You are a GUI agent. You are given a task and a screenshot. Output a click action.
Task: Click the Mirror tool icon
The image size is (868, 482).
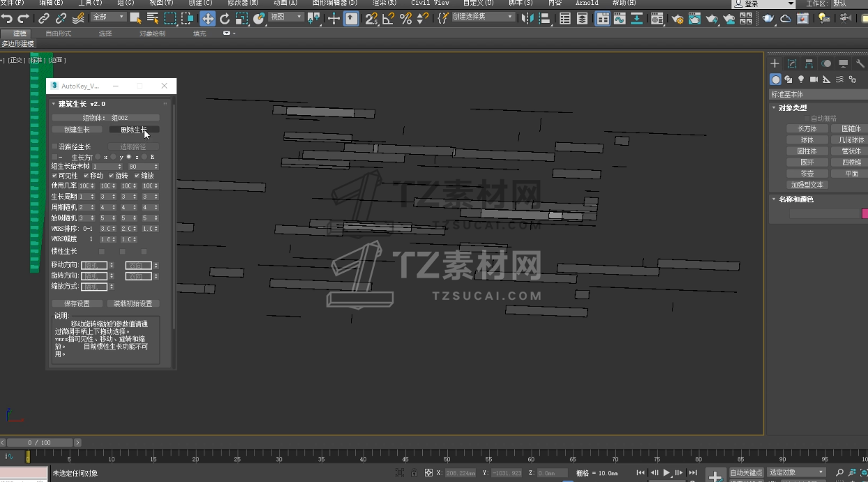point(527,18)
